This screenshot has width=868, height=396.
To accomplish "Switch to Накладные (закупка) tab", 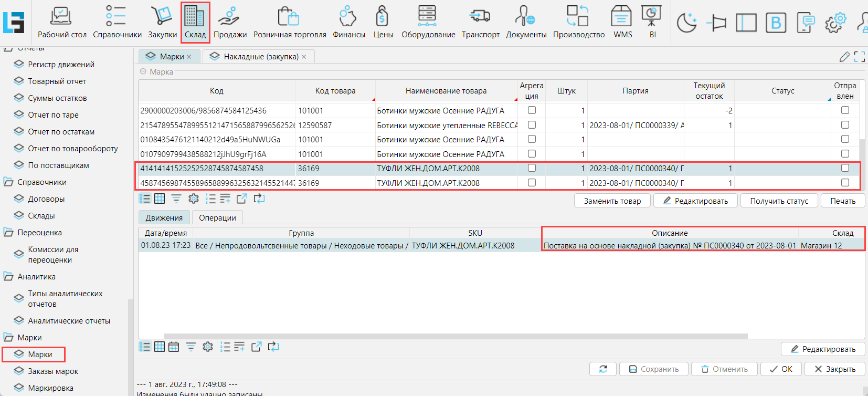I will [x=260, y=57].
